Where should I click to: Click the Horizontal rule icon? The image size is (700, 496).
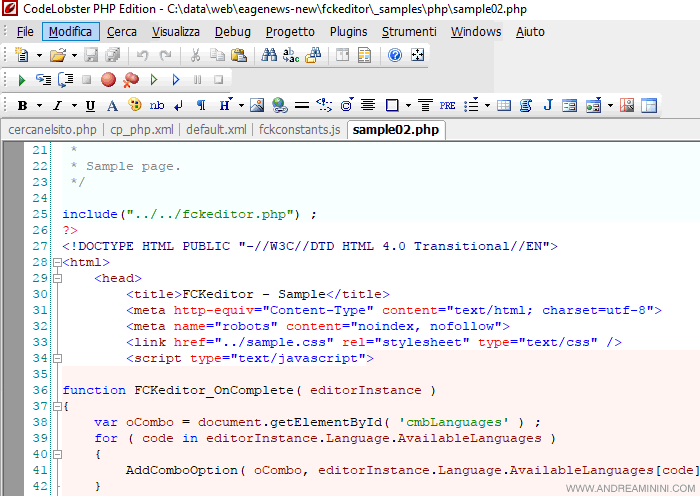pyautogui.click(x=302, y=106)
